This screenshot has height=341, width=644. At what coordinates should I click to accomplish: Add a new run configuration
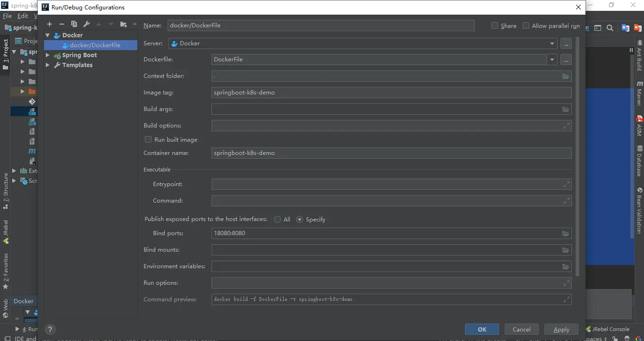tap(50, 24)
